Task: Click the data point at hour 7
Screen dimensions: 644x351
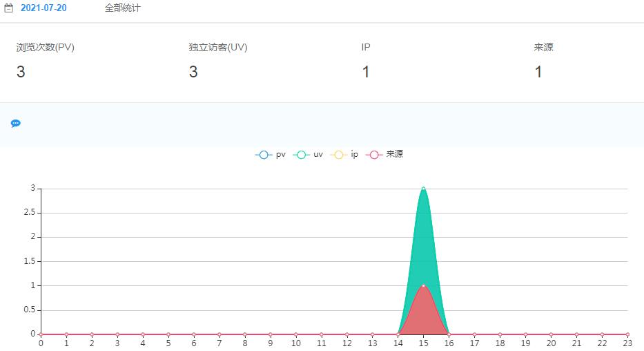Action: (219, 334)
